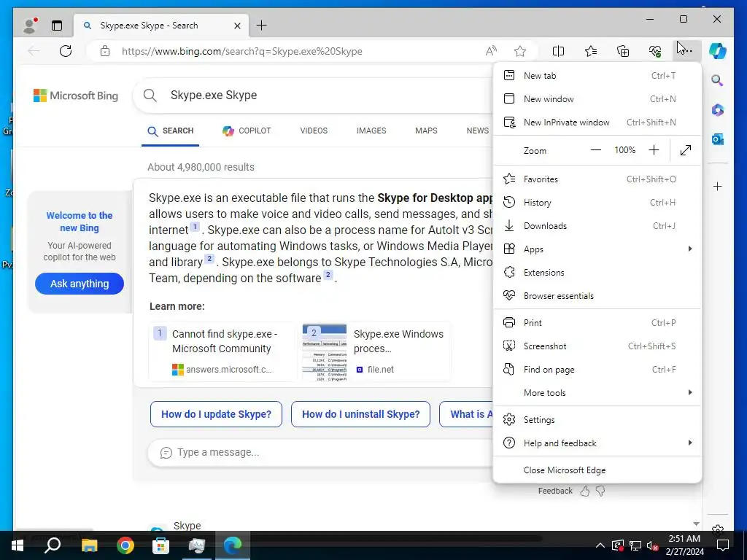Viewport: 747px width, 560px height.
Task: Open History from the menu
Action: (597, 203)
